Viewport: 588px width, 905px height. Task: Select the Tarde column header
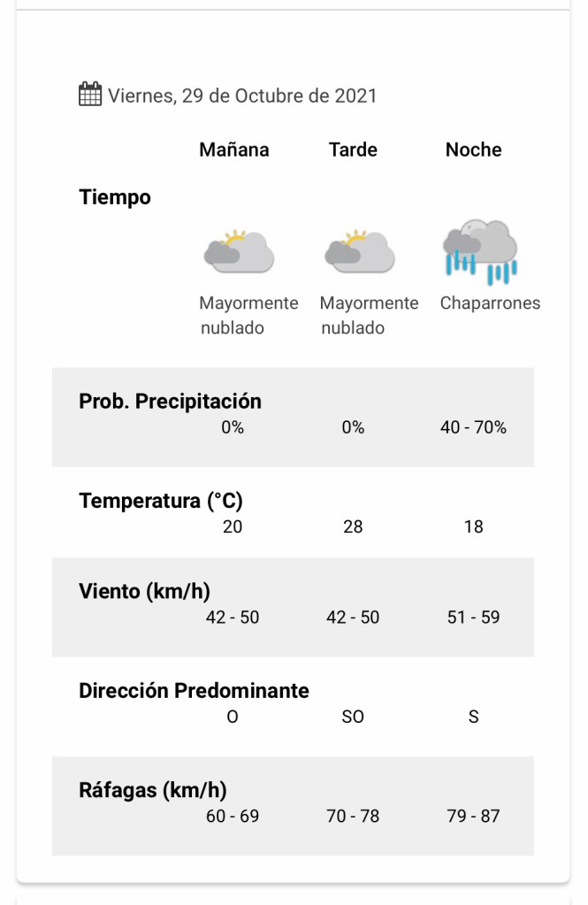click(x=353, y=150)
